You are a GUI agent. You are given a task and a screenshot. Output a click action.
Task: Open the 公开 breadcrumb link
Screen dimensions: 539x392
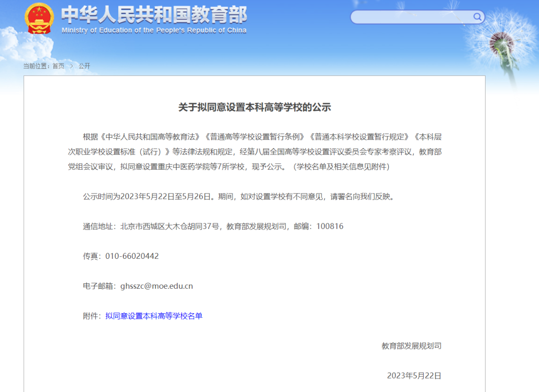(x=85, y=65)
